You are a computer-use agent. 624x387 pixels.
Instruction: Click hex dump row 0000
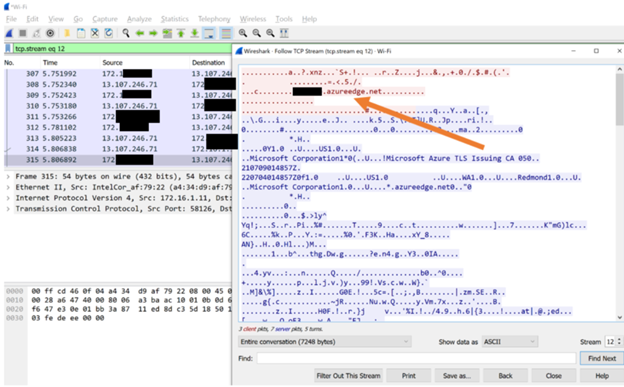pos(118,291)
